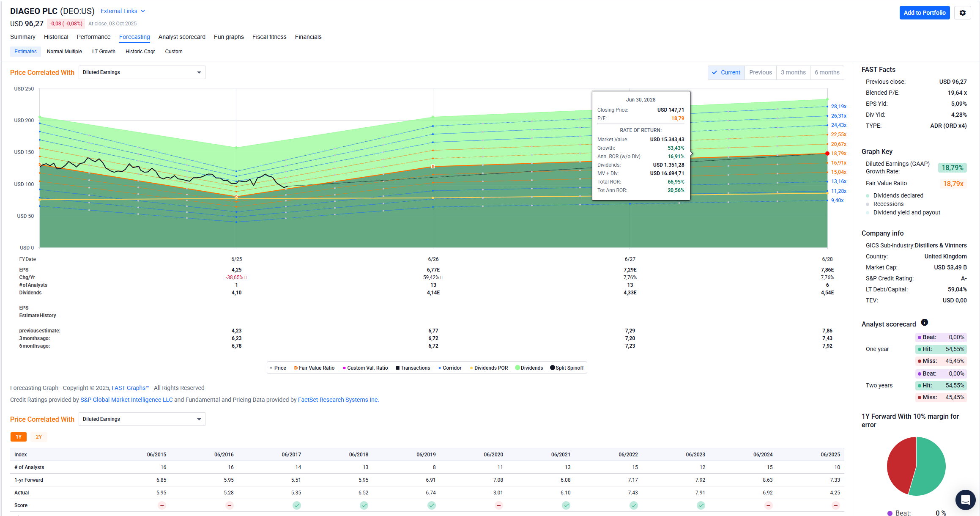Click the Add to Portfolio button
980x516 pixels.
(x=924, y=13)
